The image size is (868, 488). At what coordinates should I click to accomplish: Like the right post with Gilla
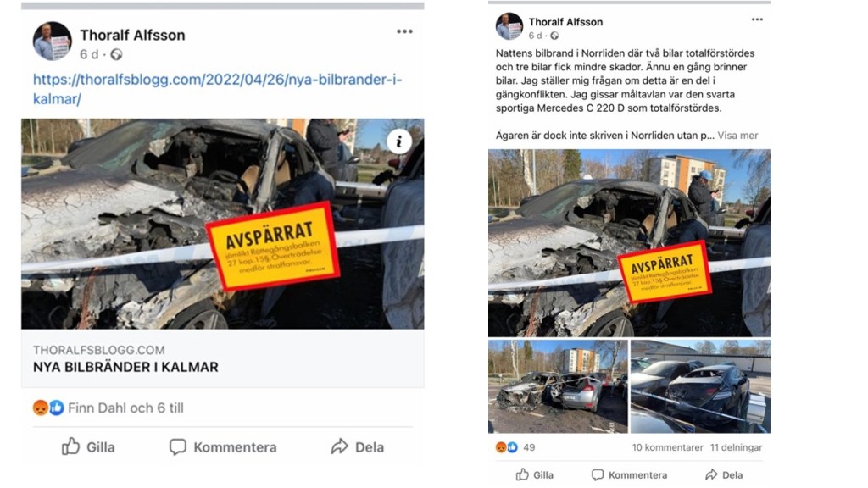[535, 474]
